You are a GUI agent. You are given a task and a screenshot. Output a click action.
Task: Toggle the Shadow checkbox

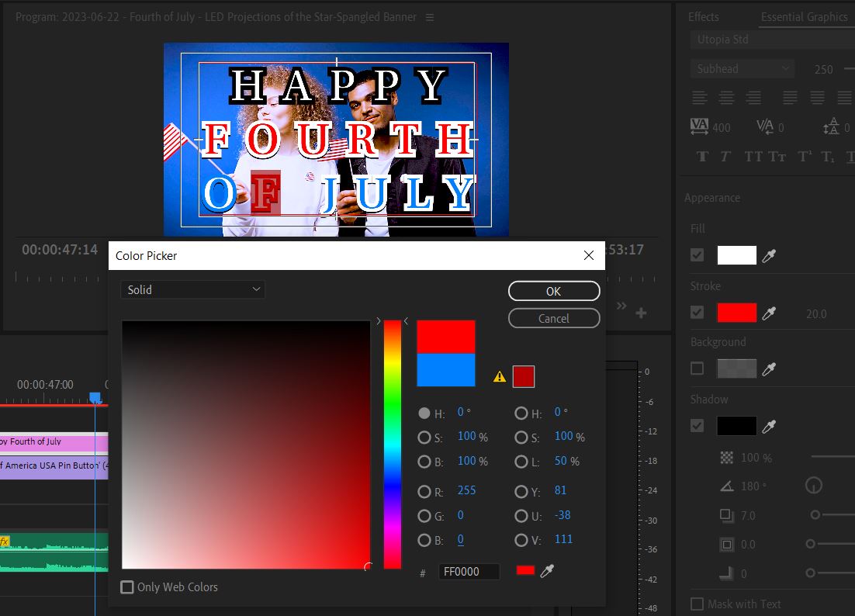point(697,426)
